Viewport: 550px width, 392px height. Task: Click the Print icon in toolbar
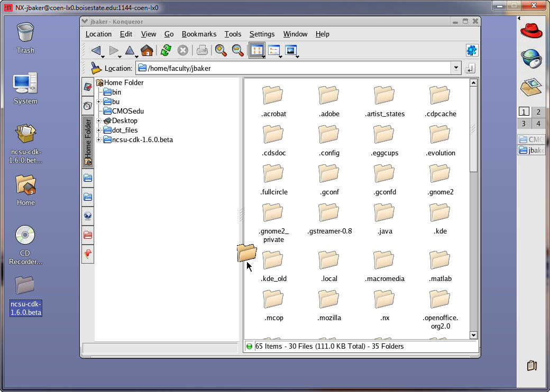tap(201, 51)
